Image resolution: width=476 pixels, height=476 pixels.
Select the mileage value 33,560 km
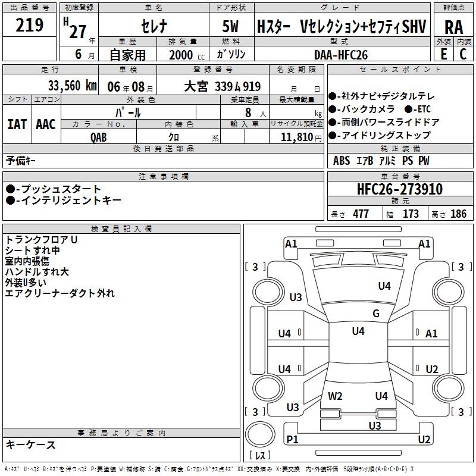point(73,86)
